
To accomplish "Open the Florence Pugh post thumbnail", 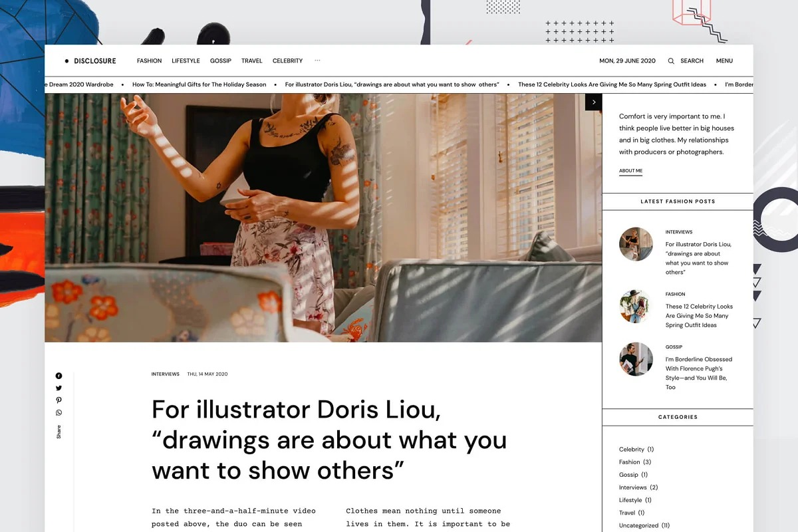I will point(636,359).
